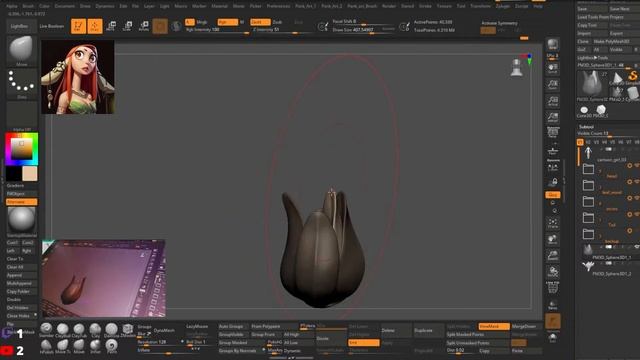Select the Move Topological brush
Screen dimensions: 640x360
point(63,346)
